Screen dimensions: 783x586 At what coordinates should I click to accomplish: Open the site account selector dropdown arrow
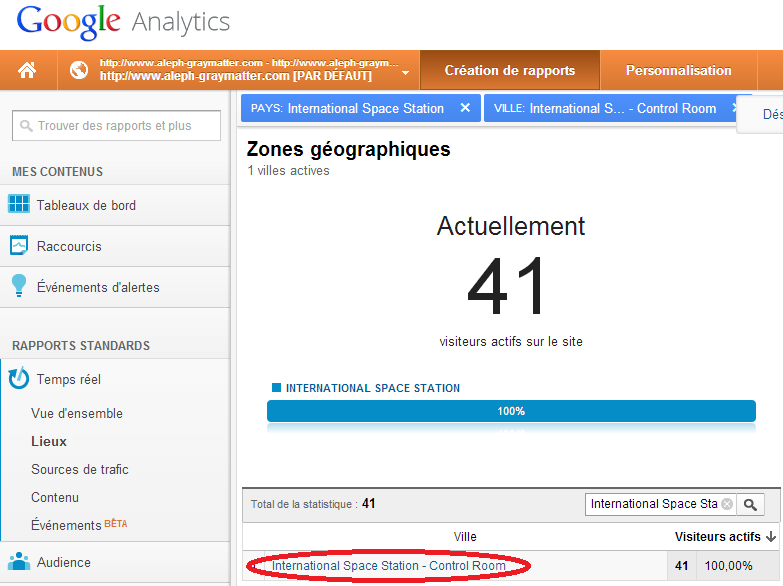(405, 72)
